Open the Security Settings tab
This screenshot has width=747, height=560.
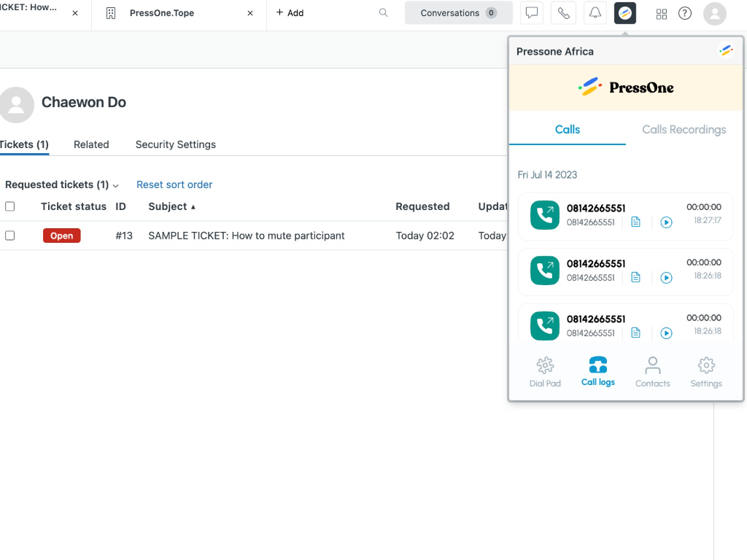pos(175,144)
